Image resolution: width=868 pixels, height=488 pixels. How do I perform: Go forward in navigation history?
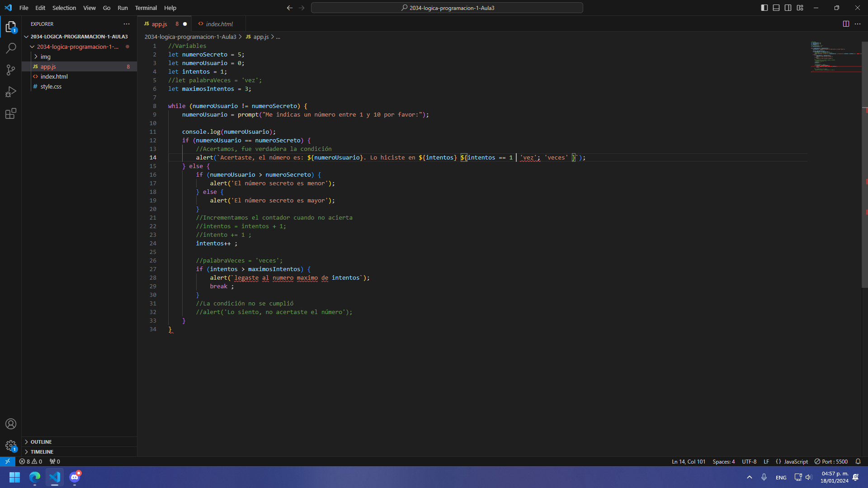(x=302, y=8)
